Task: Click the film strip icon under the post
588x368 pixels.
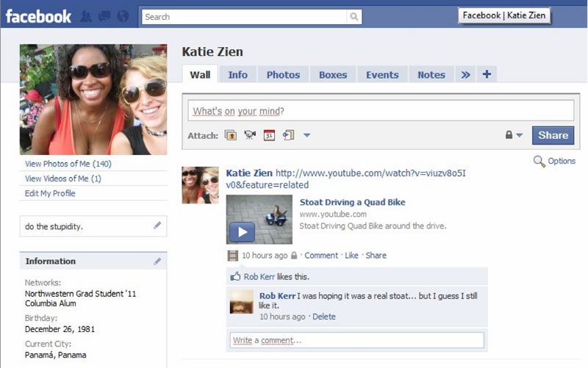Action: point(233,256)
